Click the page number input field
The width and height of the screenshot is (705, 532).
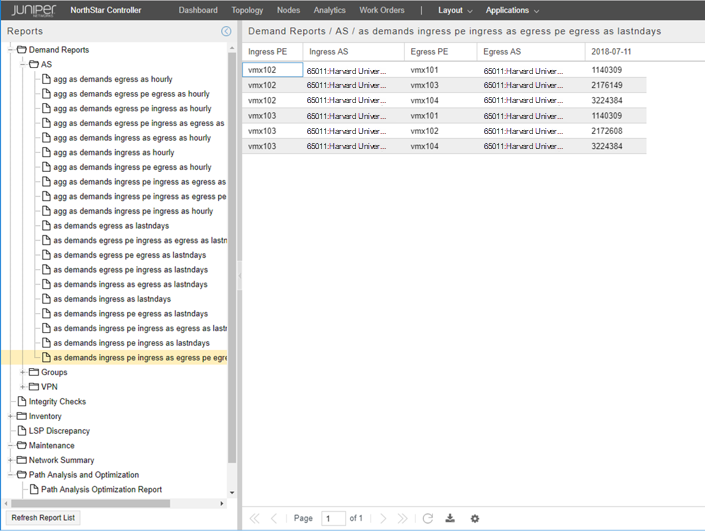pos(333,518)
